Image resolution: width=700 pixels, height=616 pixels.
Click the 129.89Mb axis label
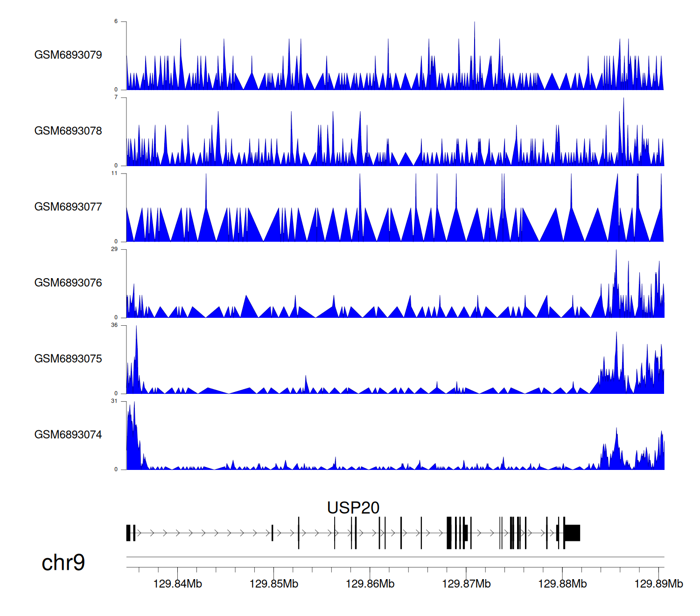pyautogui.click(x=658, y=584)
